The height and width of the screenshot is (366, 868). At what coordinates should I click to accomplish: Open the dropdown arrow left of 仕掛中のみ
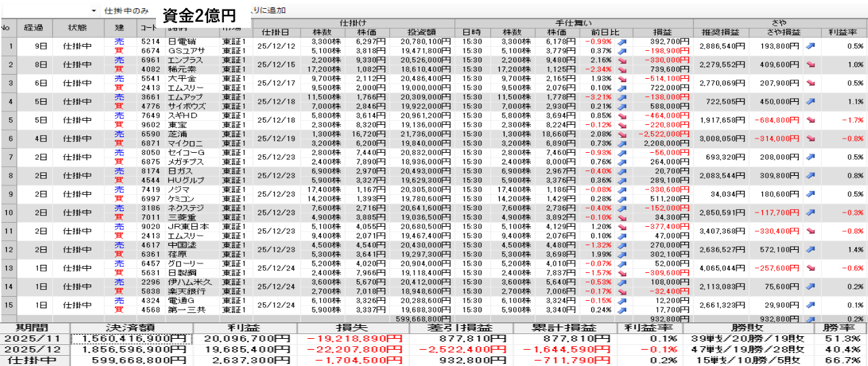click(94, 11)
